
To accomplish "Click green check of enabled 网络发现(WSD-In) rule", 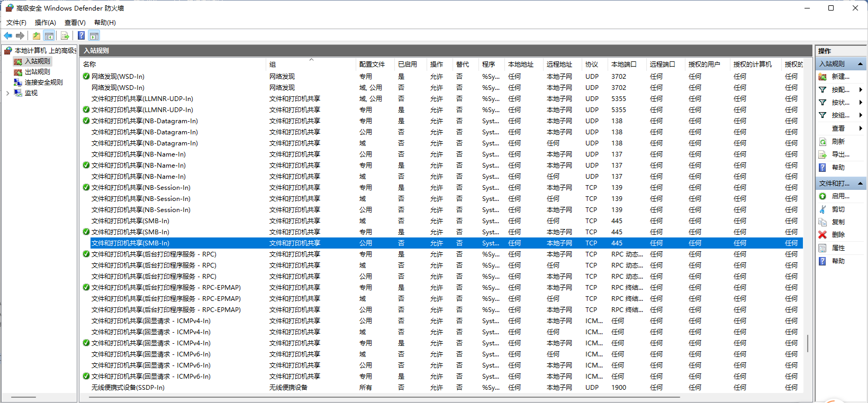I will (86, 76).
